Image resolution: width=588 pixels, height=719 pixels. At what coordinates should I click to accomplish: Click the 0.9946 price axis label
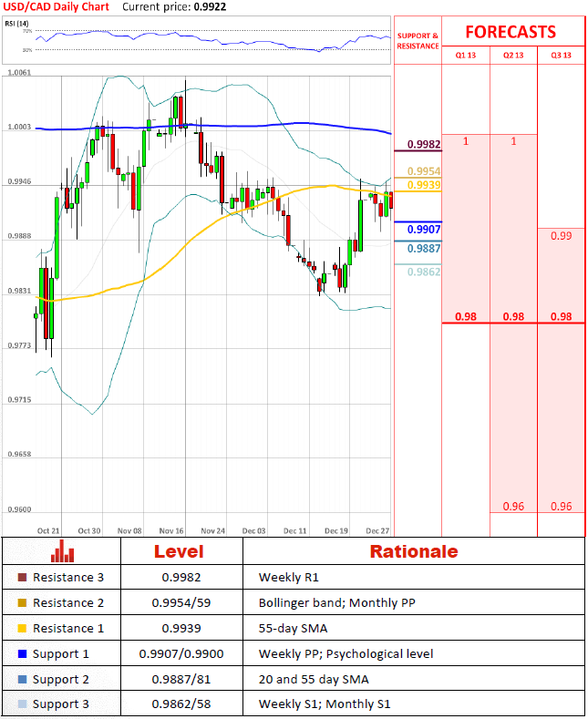click(x=19, y=181)
